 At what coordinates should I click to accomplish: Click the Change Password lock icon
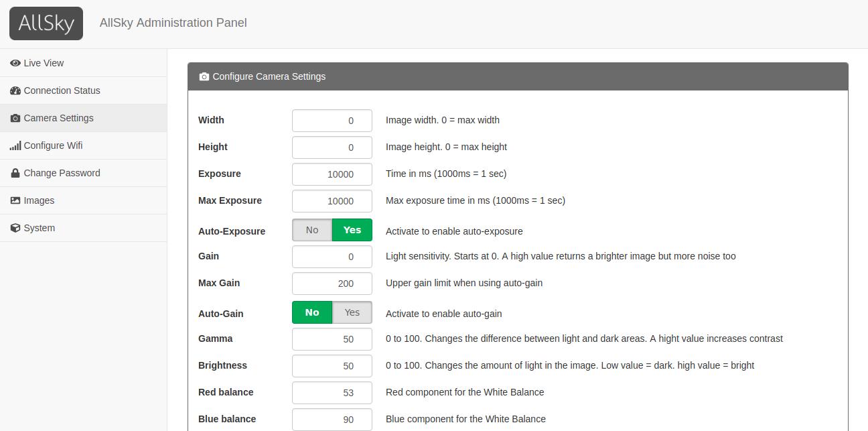pos(15,173)
